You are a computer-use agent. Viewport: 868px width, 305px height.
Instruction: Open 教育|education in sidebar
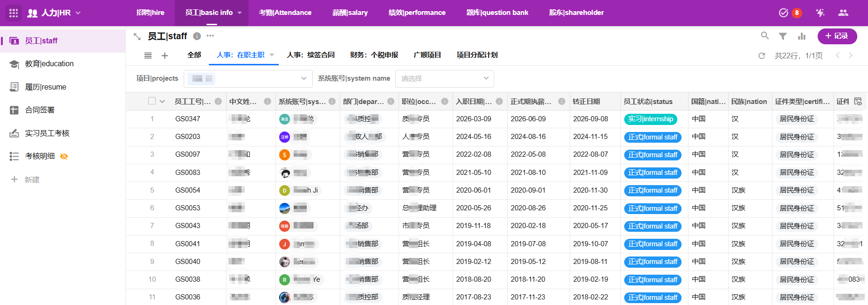click(63, 64)
